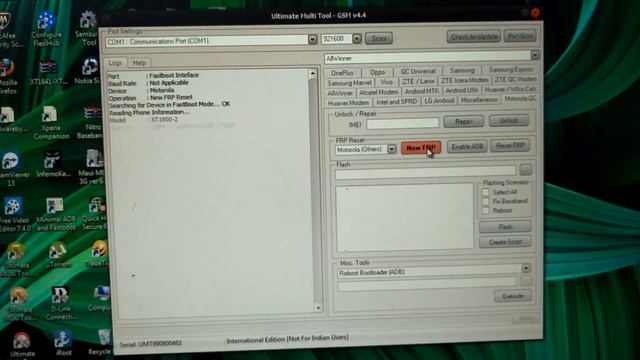Expand the COM port dropdown
Image resolution: width=640 pixels, height=360 pixels.
point(312,39)
